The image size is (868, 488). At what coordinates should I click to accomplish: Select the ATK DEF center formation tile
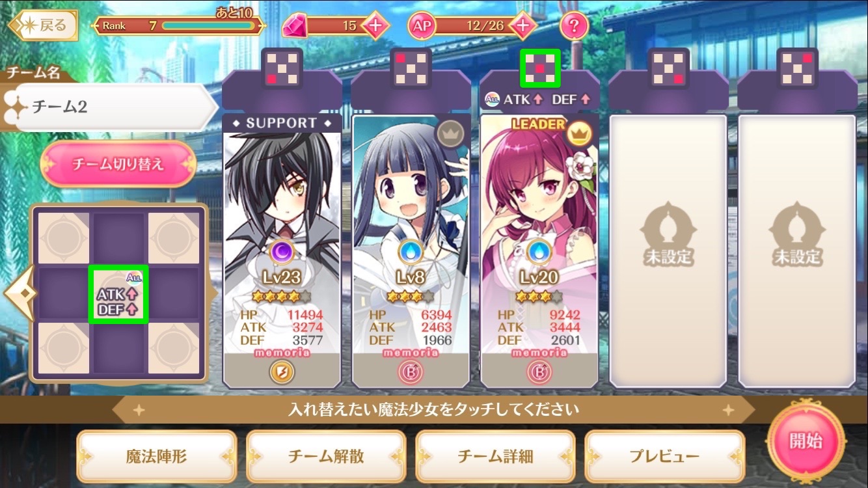(x=118, y=293)
